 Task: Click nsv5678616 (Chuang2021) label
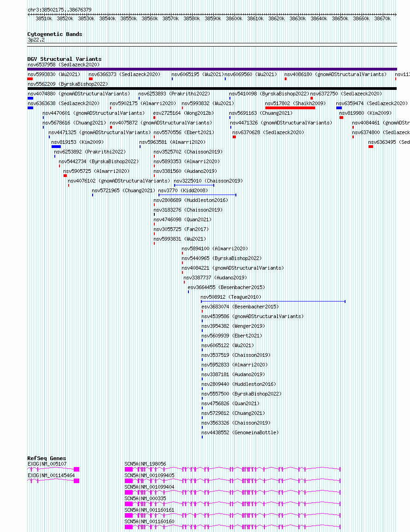(74, 123)
